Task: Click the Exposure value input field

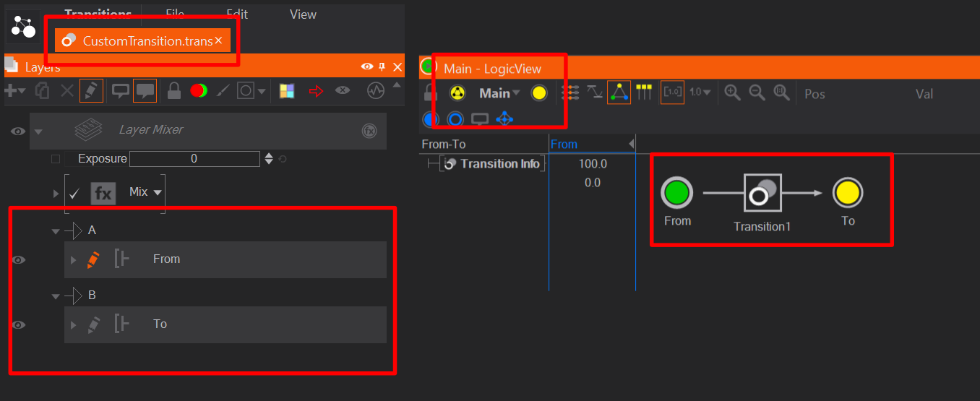Action: 194,159
